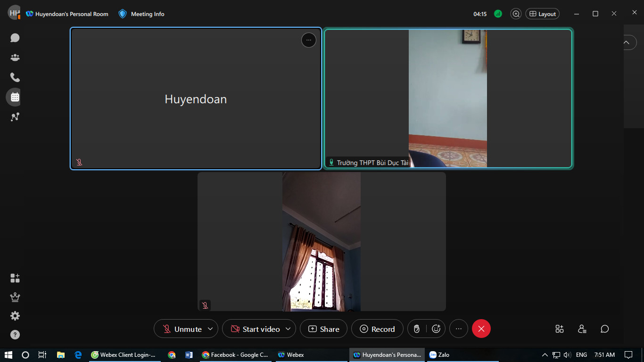
Task: Open Help question mark icon
Action: point(15,335)
